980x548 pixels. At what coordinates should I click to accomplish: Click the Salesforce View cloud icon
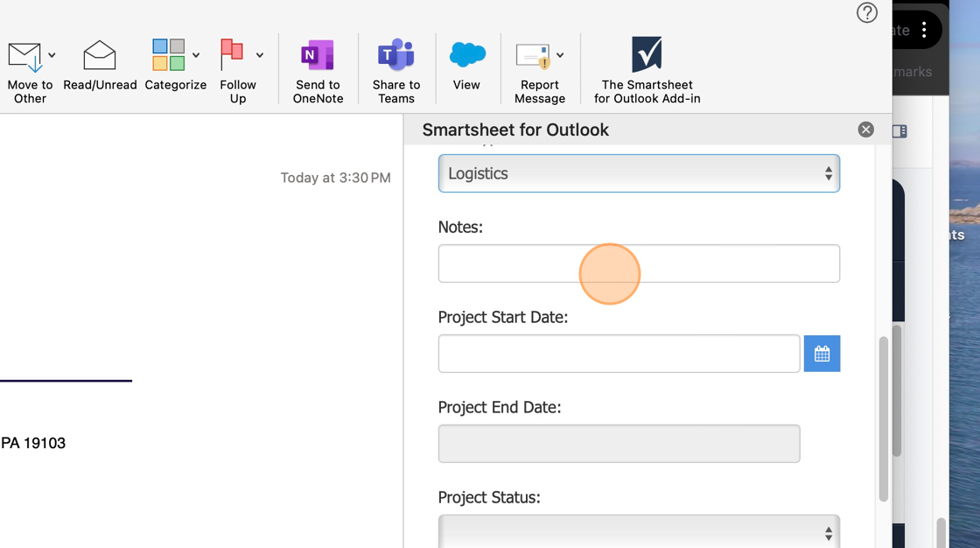coord(467,54)
